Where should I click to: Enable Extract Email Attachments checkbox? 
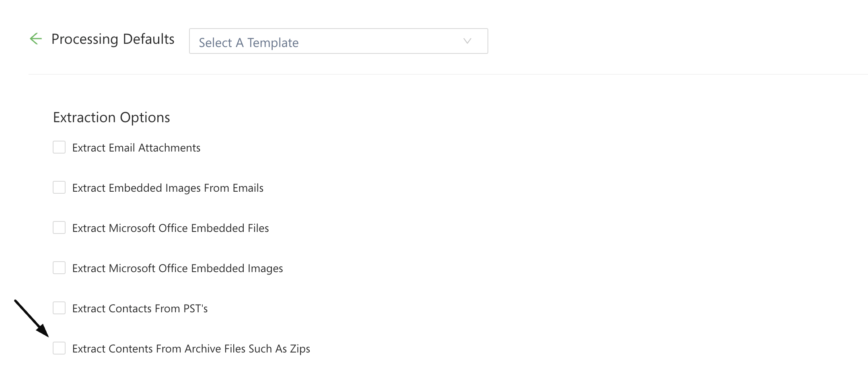[x=59, y=147]
